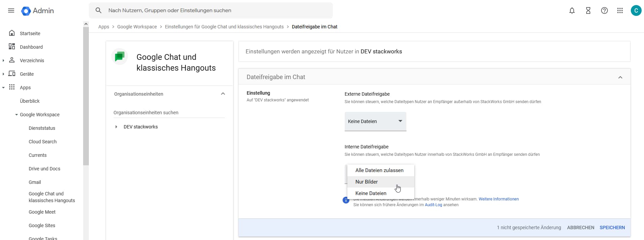Viewport: 644px width, 240px height.
Task: Click SPEICHERN to save changes
Action: point(612,227)
